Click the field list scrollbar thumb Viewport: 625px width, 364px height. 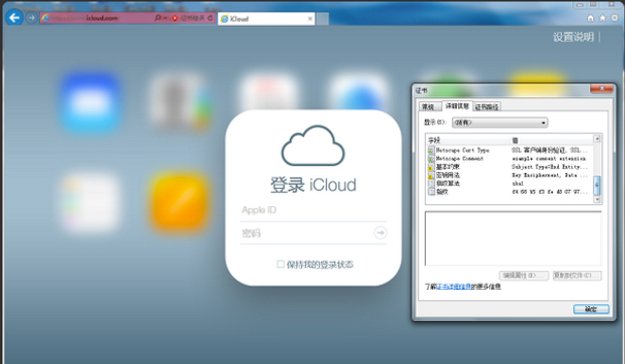[x=597, y=185]
